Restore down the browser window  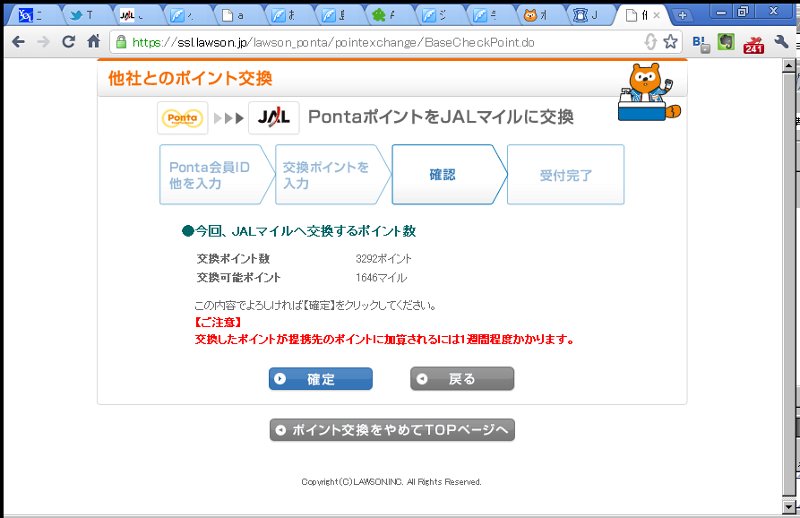743,12
